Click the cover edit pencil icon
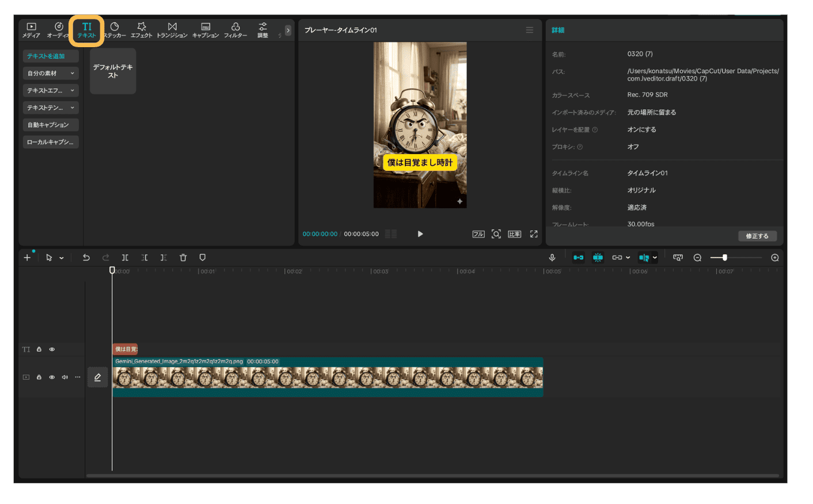The height and width of the screenshot is (504, 813). click(x=97, y=377)
